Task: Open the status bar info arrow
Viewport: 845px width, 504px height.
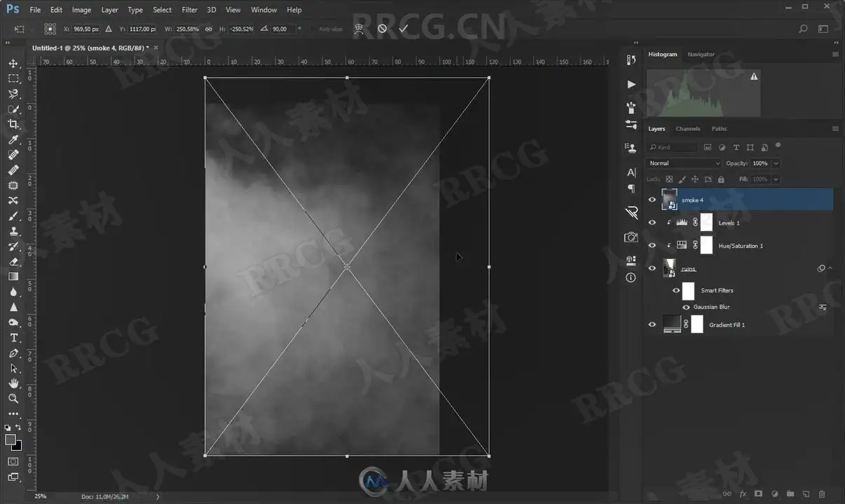Action: pos(157,496)
